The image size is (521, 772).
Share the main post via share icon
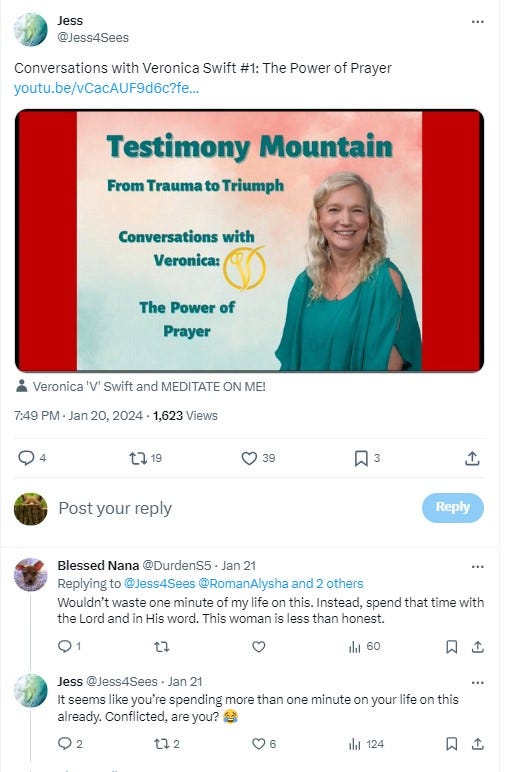pos(472,458)
